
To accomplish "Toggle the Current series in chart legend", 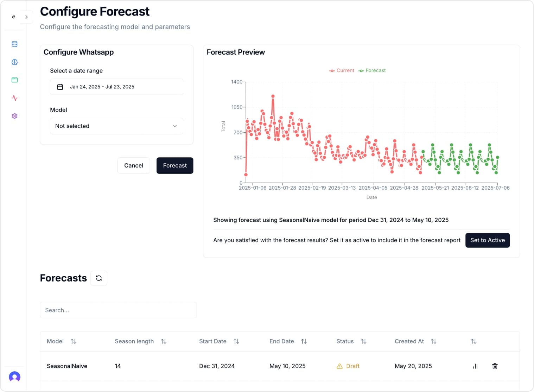I will pos(342,70).
